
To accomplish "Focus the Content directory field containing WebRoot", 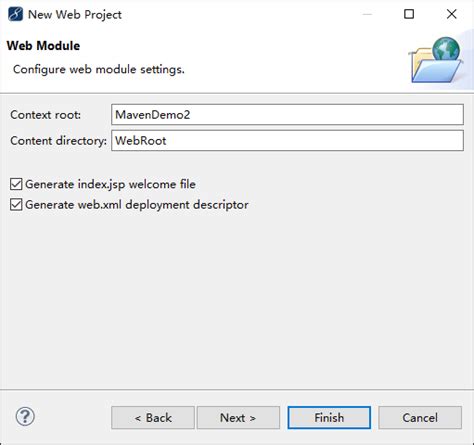I will (287, 140).
